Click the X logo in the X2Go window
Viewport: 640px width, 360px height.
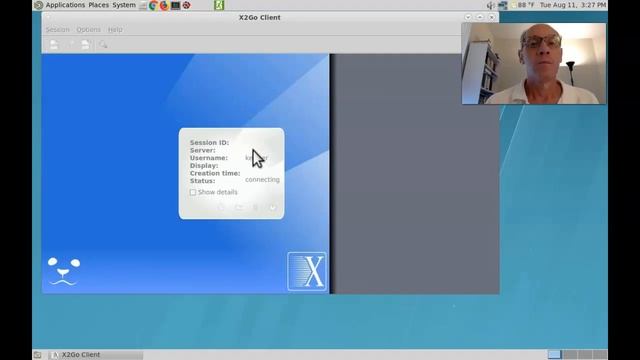point(307,271)
